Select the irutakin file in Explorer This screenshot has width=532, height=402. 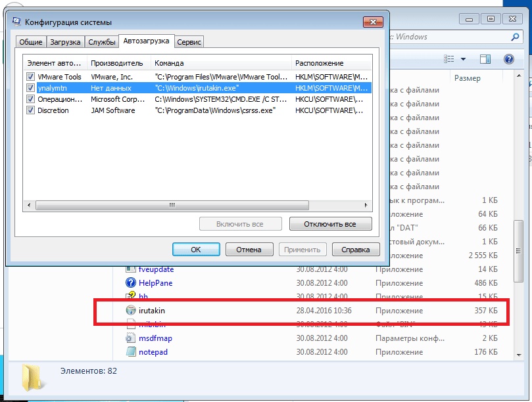152,311
